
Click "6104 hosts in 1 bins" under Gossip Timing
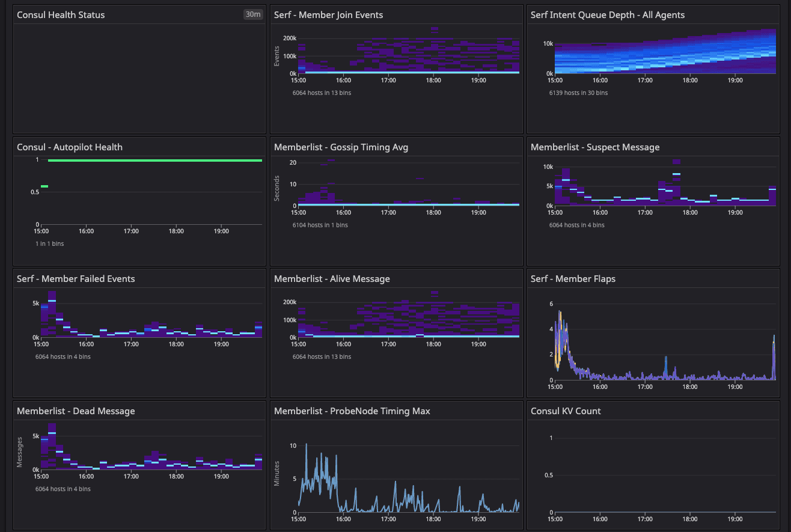pos(320,225)
